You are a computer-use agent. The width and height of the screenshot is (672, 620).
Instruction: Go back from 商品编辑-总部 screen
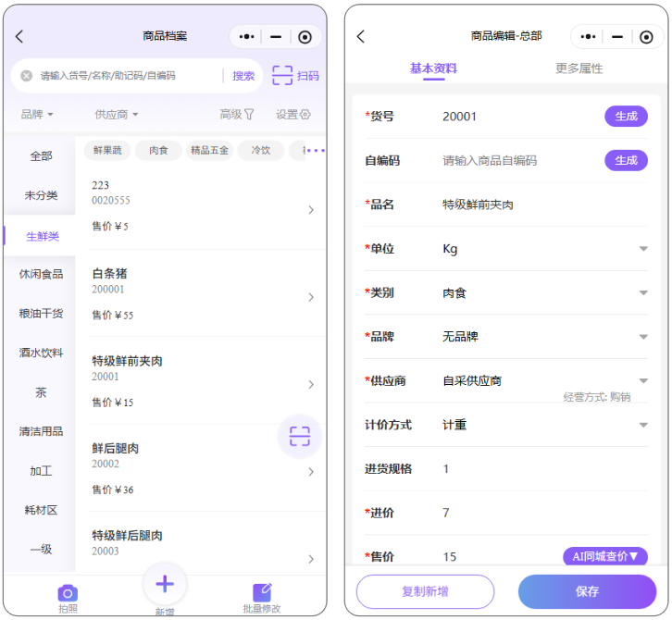point(361,36)
